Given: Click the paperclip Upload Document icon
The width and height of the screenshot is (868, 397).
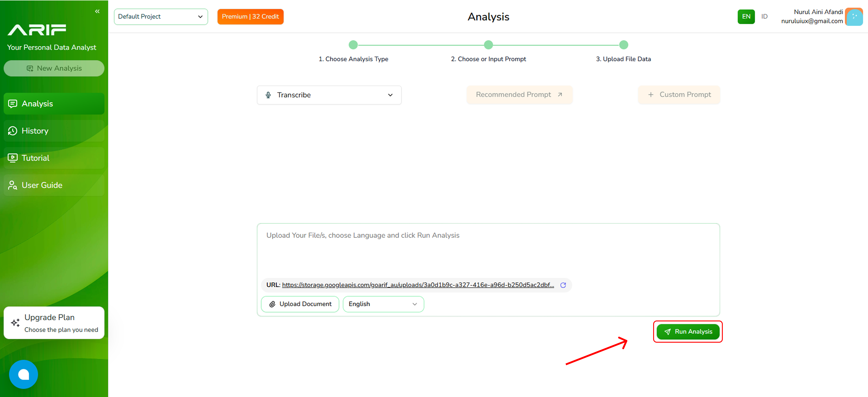Looking at the screenshot, I should pos(272,304).
